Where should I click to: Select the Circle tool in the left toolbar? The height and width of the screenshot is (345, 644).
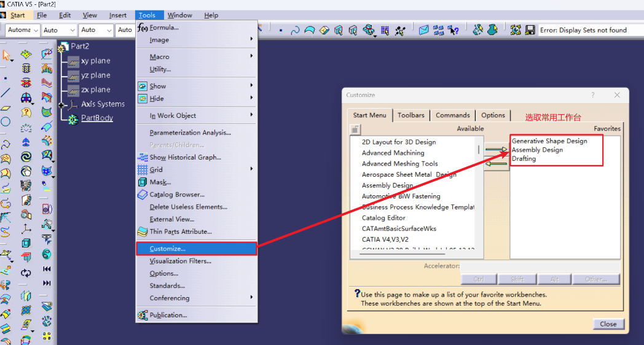(x=6, y=122)
